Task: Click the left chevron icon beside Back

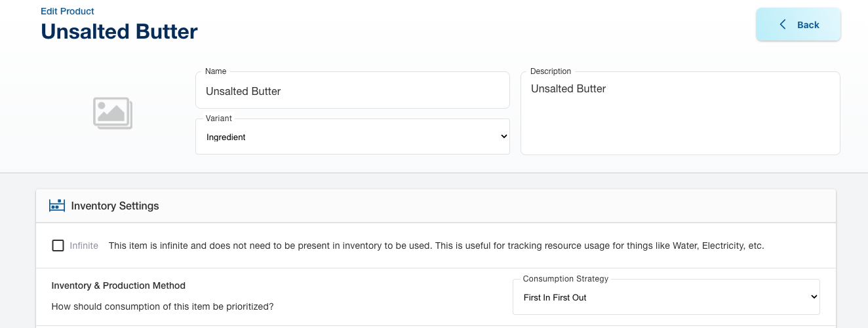Action: point(782,25)
